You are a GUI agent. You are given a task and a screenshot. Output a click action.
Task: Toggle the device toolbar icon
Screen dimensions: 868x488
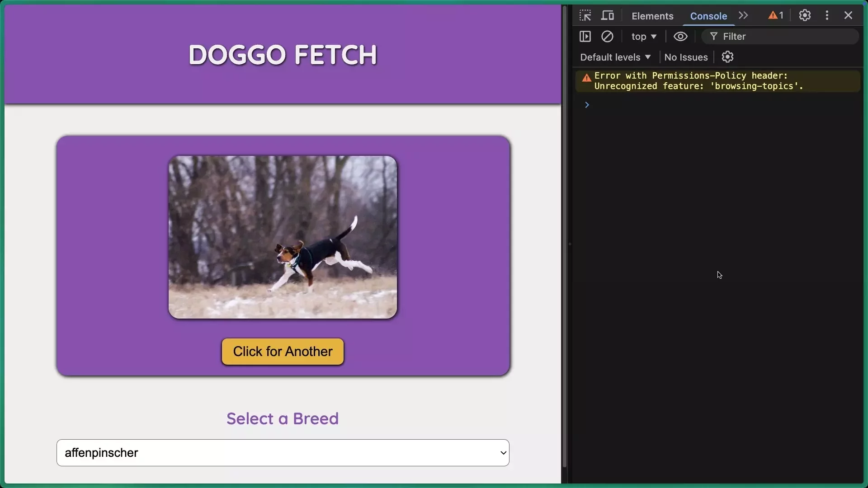click(607, 16)
